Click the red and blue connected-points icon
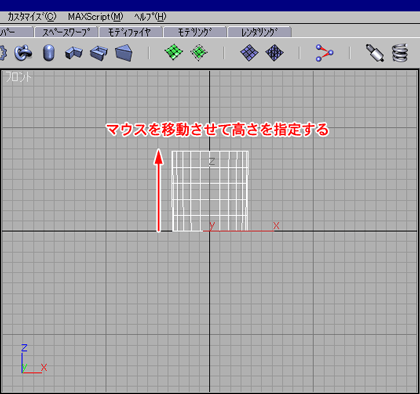This screenshot has width=420, height=394. (x=324, y=53)
